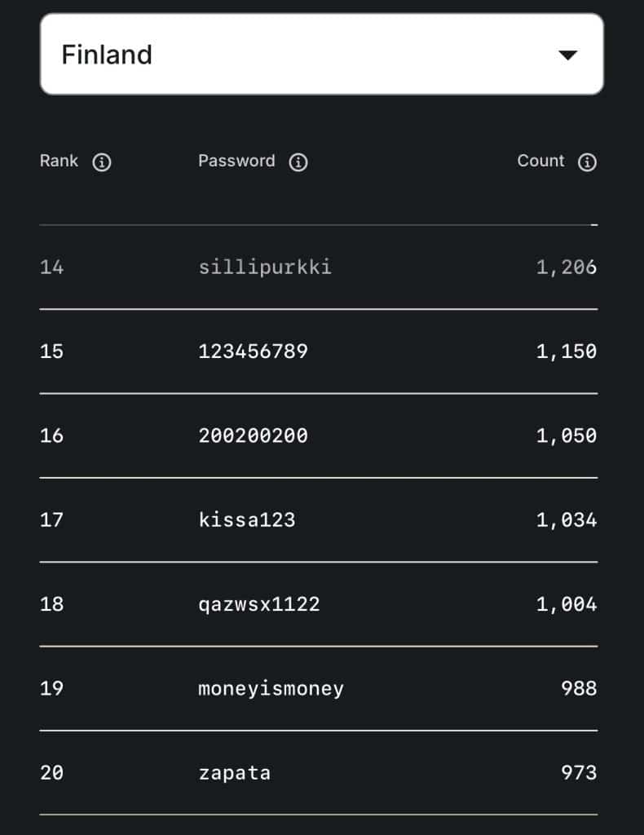Screen dimensions: 644x835
Task: Click the 200200200 password text
Action: 253,435
